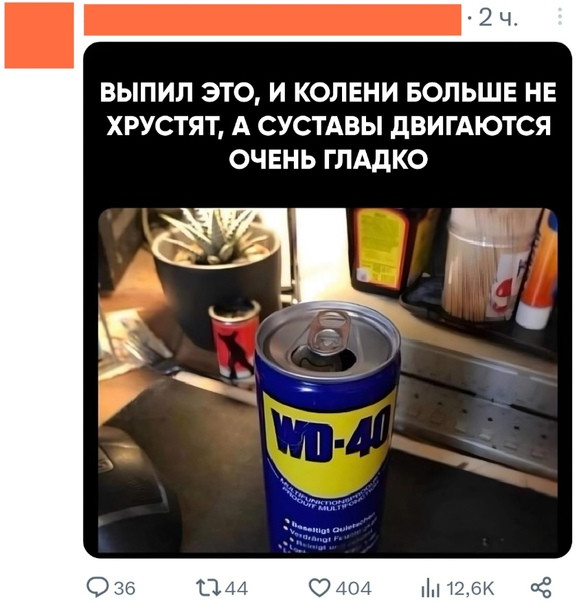Open the author's orange avatar square
This screenshot has width=581, height=604.
39,35
